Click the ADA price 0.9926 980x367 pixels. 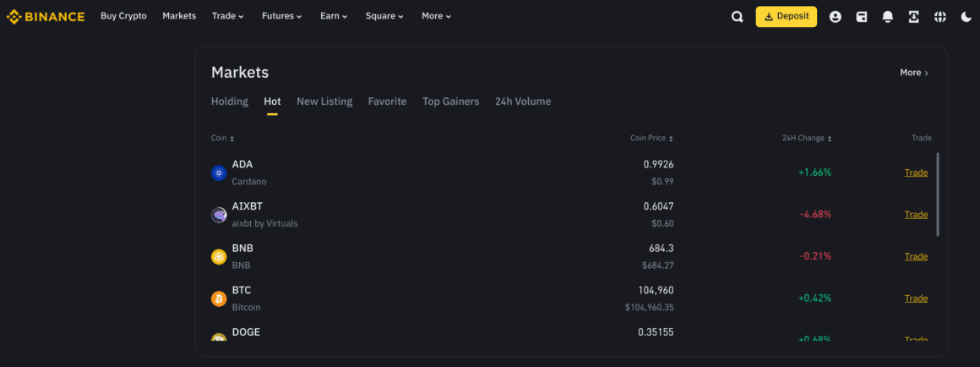[x=659, y=164]
